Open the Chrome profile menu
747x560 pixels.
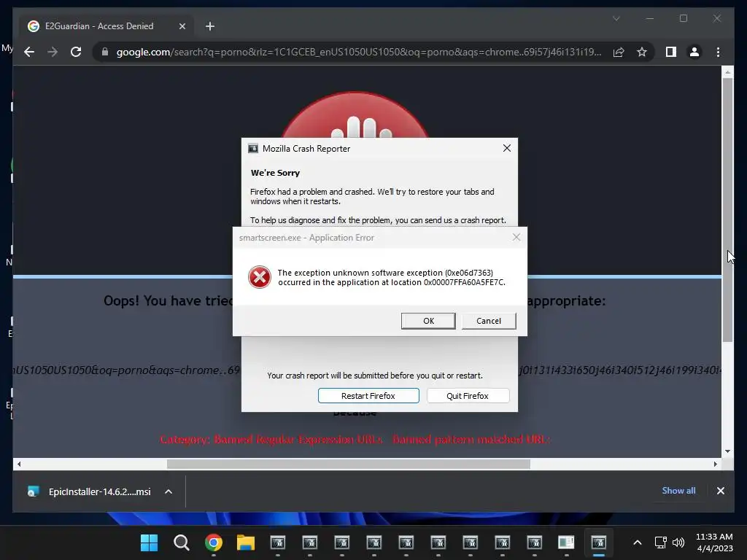(x=694, y=52)
